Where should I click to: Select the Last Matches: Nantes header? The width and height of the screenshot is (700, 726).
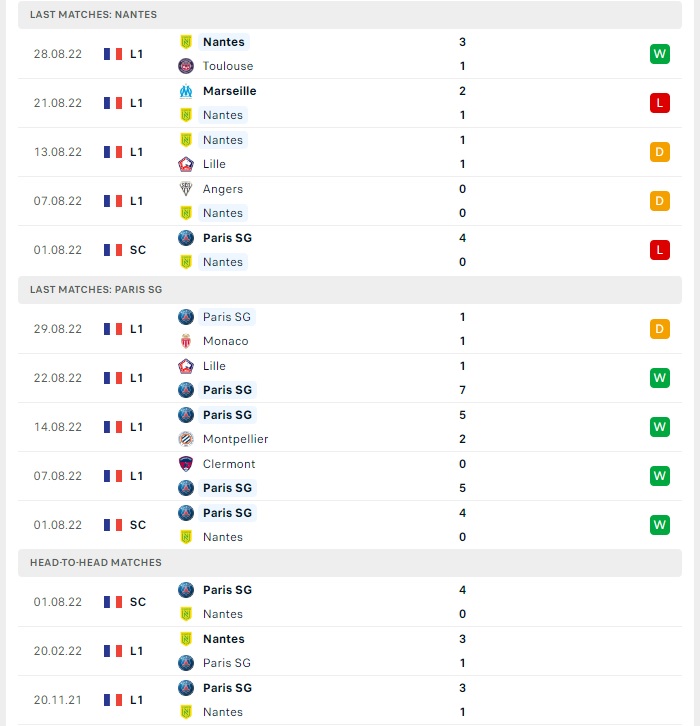click(350, 15)
